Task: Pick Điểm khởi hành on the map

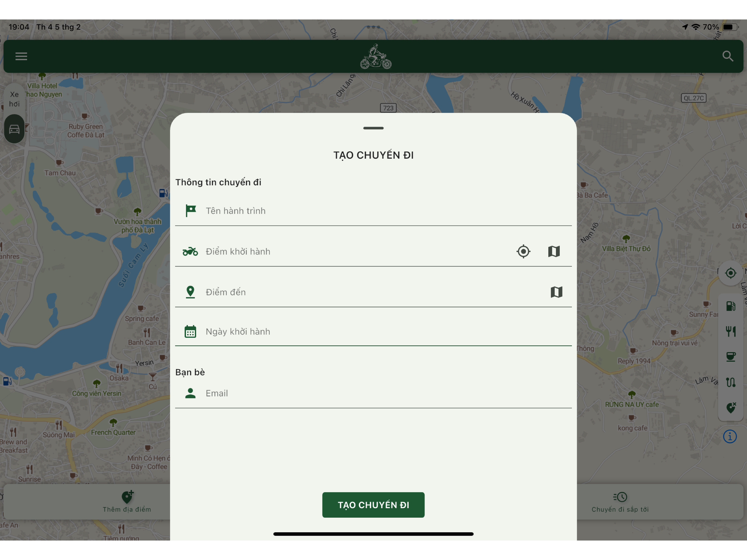Action: coord(554,252)
